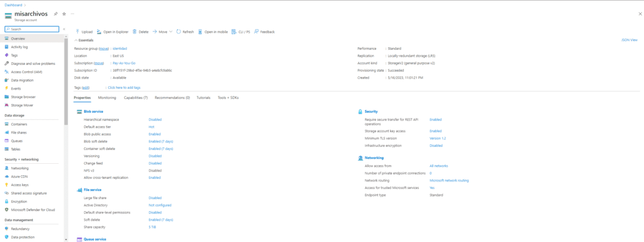Click Microsoft network routing link
The width and height of the screenshot is (644, 242).
point(449,180)
